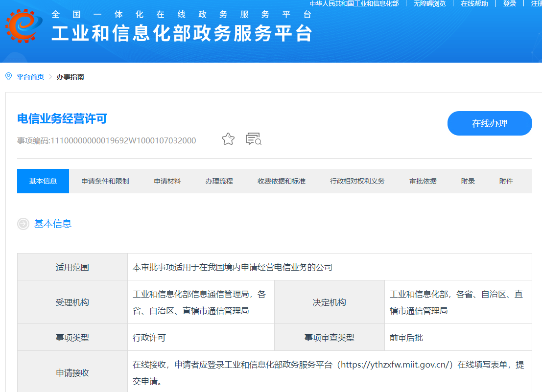The height and width of the screenshot is (392, 542).
Task: Click the 事项类型 label cell
Action: pos(72,337)
